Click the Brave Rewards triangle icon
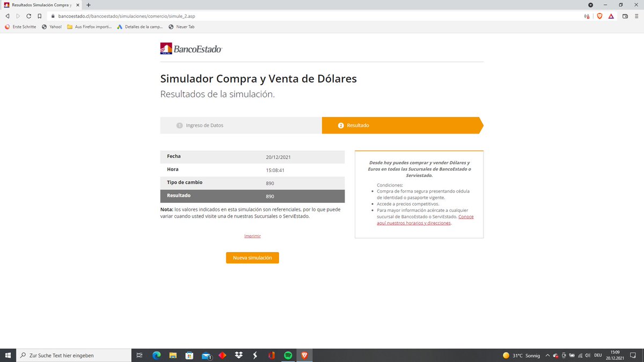 pos(611,16)
